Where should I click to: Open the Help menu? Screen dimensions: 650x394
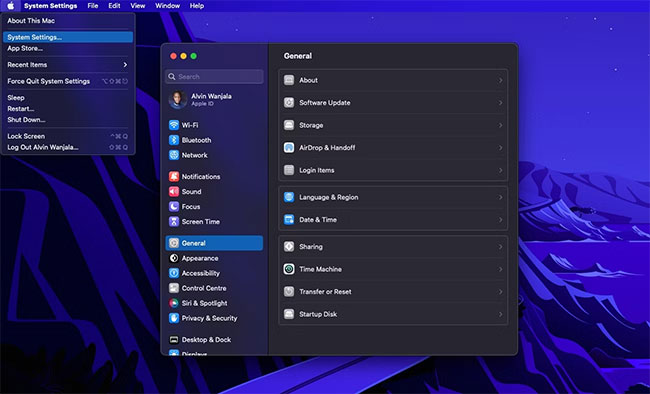[x=196, y=6]
